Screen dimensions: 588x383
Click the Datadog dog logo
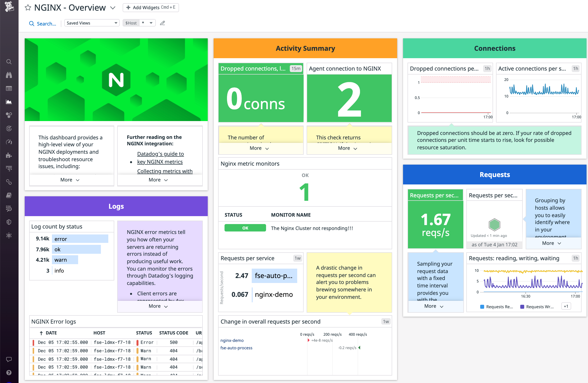pyautogui.click(x=9, y=6)
